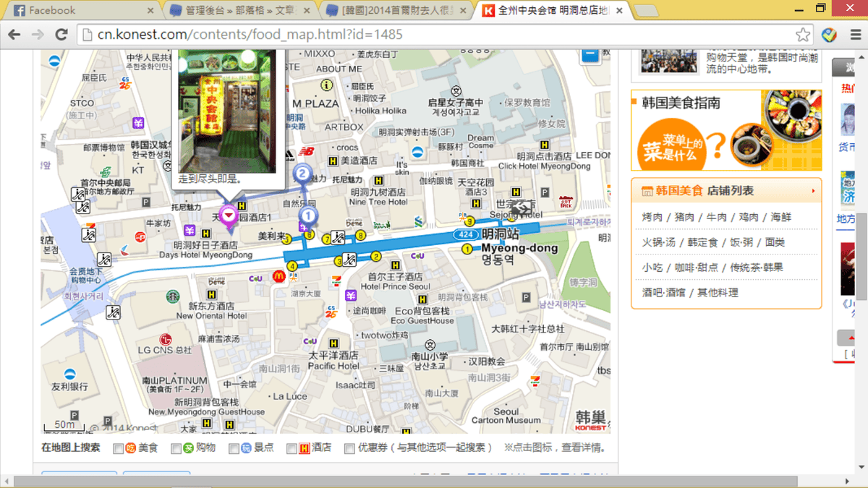The image size is (868, 488).
Task: Click the McDonald's icon on the map
Action: tap(278, 275)
